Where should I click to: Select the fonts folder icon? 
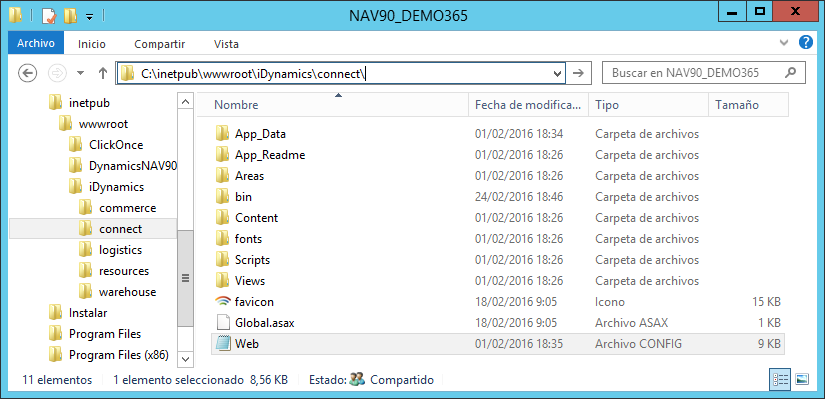[x=223, y=239]
